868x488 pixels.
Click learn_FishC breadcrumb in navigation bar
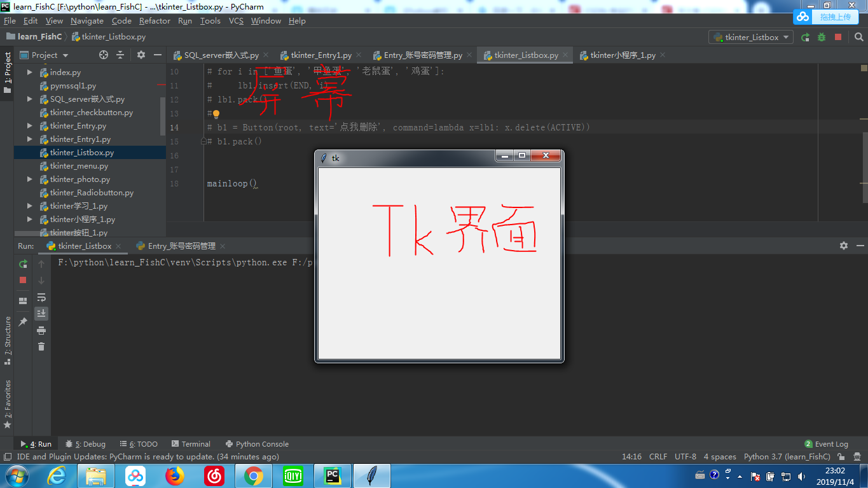[34, 37]
